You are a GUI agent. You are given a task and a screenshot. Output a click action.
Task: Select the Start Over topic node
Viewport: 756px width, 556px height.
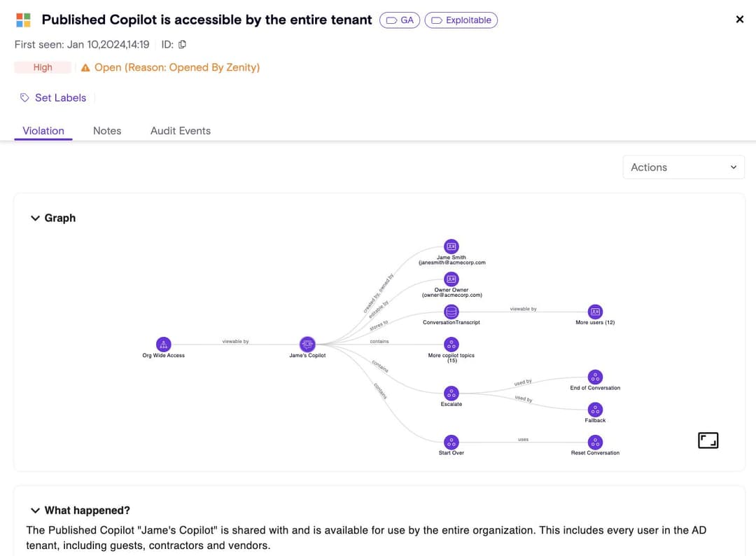pyautogui.click(x=451, y=442)
